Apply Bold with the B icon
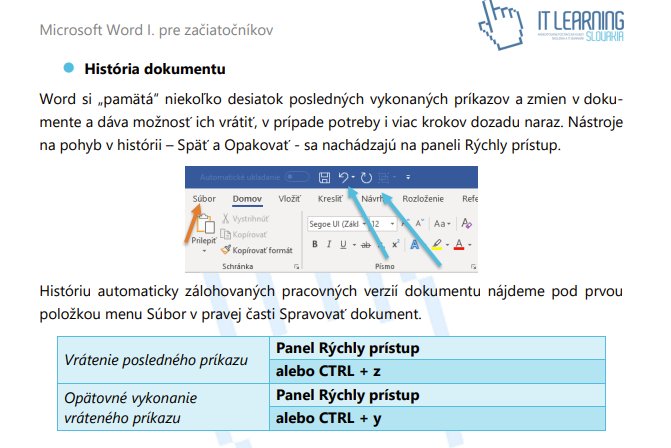 (314, 244)
